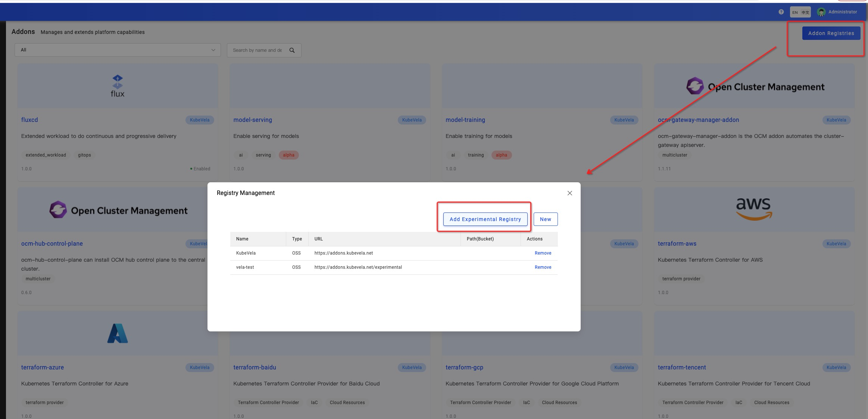Open the ocm-hub-control-plane addon link
This screenshot has width=868, height=419.
pyautogui.click(x=52, y=244)
